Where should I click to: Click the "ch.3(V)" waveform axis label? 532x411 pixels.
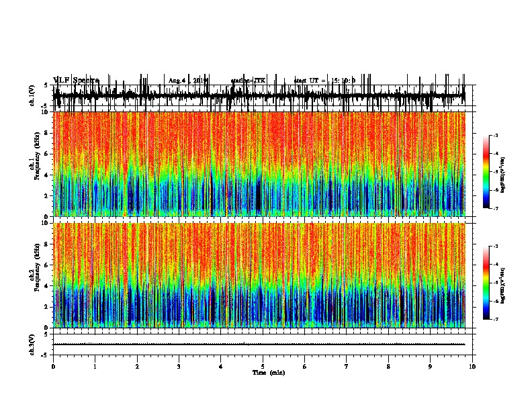(32, 345)
